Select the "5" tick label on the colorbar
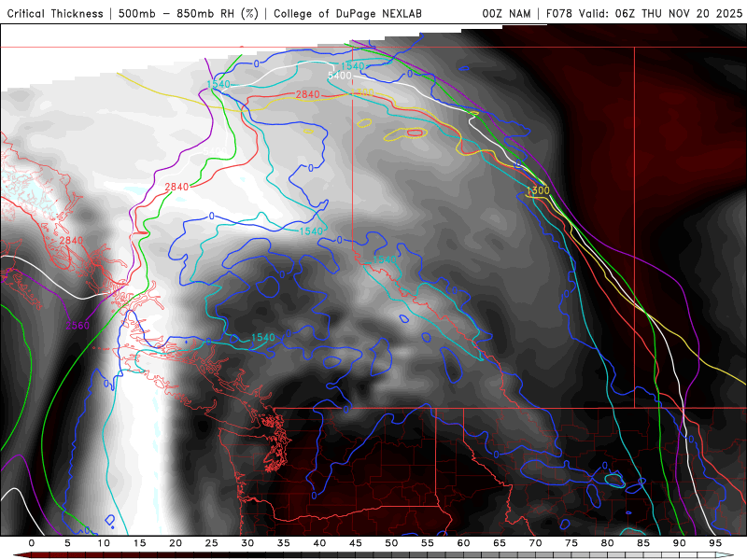 (x=67, y=543)
